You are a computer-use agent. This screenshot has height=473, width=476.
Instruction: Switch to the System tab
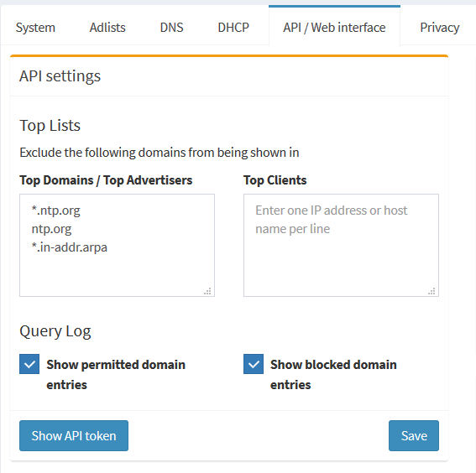point(35,28)
